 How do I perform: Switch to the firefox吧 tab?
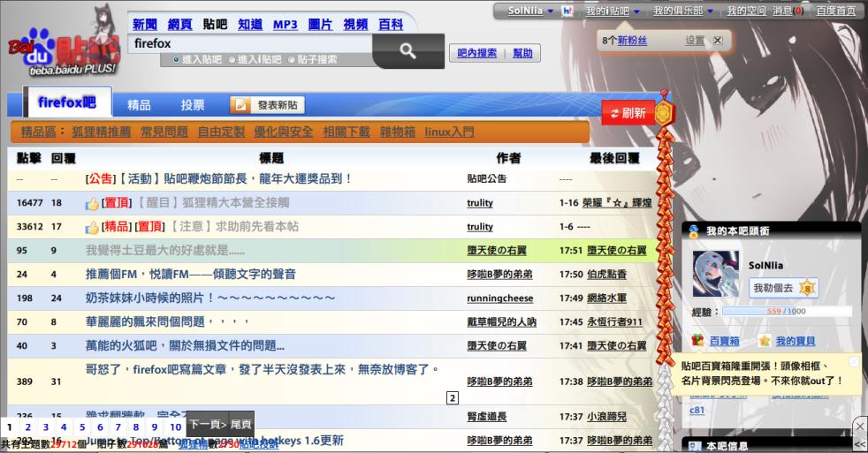pos(67,102)
